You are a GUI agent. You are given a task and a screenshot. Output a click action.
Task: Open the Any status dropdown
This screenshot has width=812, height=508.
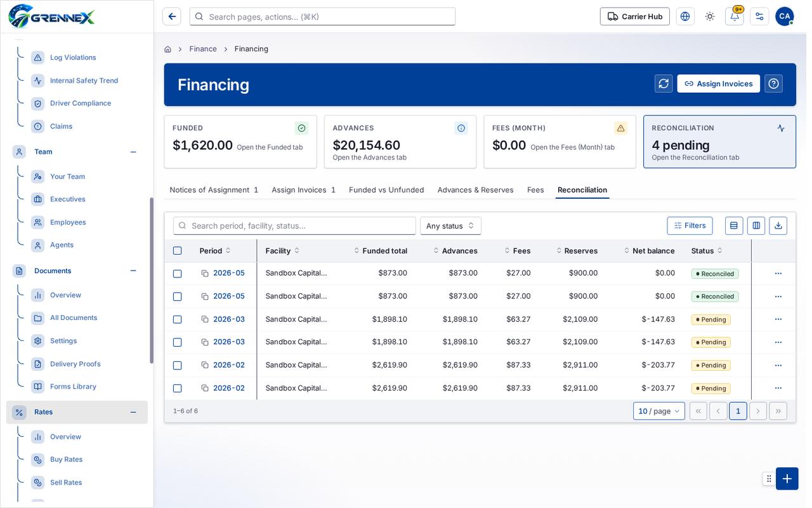point(450,225)
